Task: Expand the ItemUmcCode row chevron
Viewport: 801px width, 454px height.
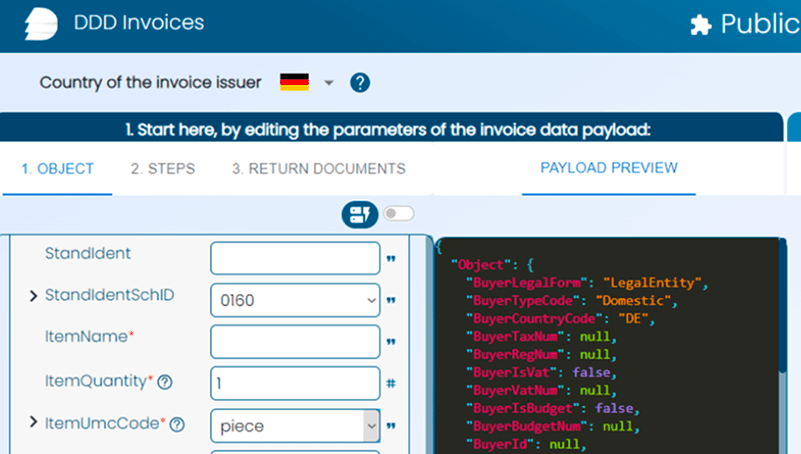Action: tap(33, 422)
